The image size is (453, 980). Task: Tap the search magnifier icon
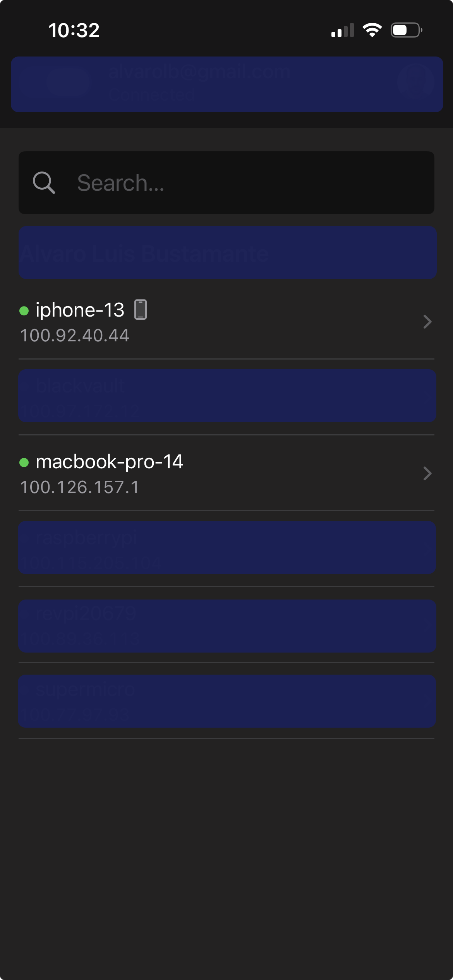(x=43, y=182)
